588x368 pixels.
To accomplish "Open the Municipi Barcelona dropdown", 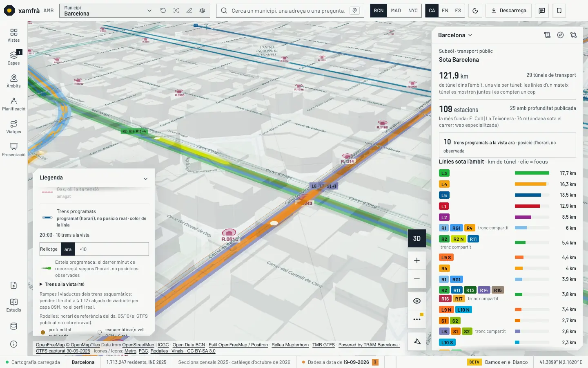I will (x=108, y=11).
